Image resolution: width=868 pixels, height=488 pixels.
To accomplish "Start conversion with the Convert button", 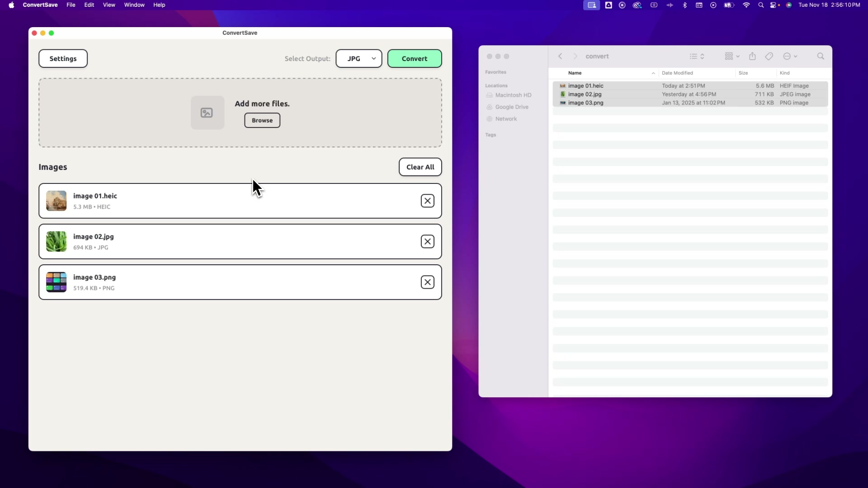I will point(415,59).
